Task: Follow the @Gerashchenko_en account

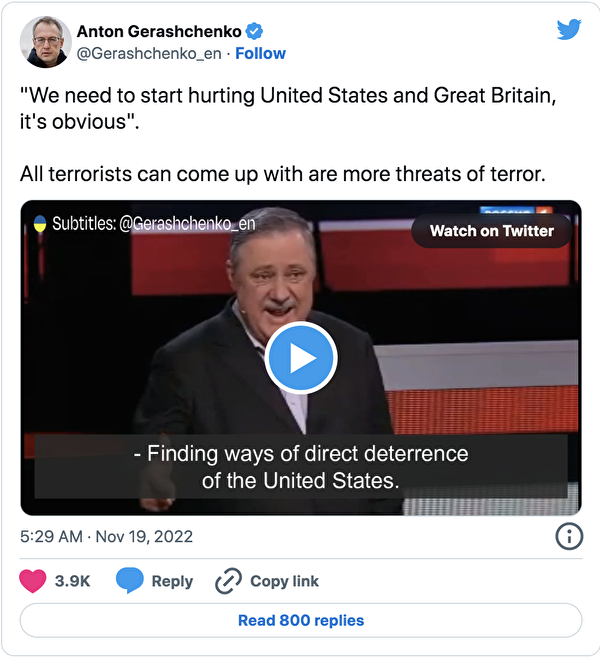Action: (x=260, y=53)
